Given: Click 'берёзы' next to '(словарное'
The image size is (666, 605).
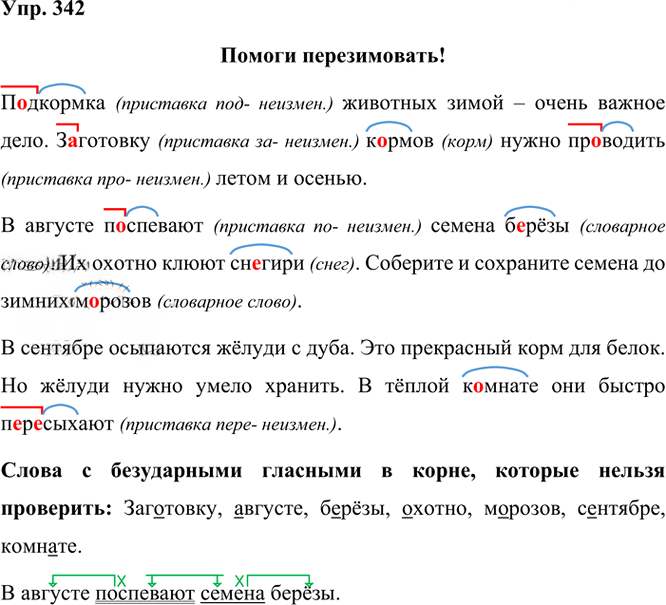Looking at the screenshot, I should tap(536, 226).
